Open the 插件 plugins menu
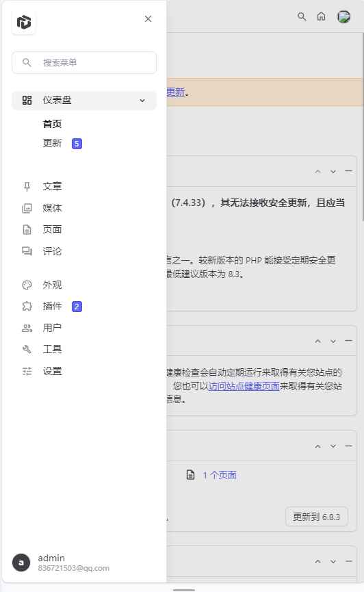364x592 pixels. (x=52, y=306)
